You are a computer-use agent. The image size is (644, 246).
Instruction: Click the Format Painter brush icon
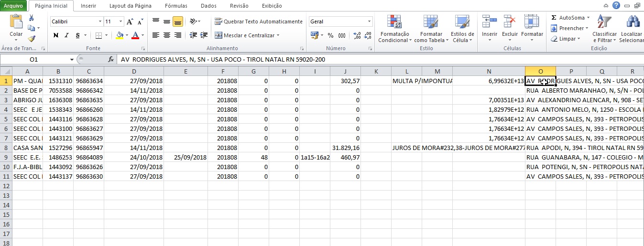point(31,39)
